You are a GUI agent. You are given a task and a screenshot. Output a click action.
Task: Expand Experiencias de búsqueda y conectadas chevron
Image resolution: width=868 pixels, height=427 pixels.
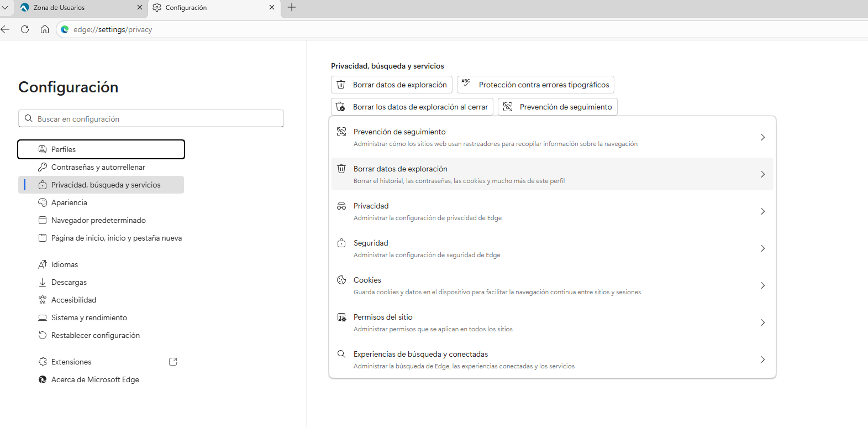pos(762,360)
